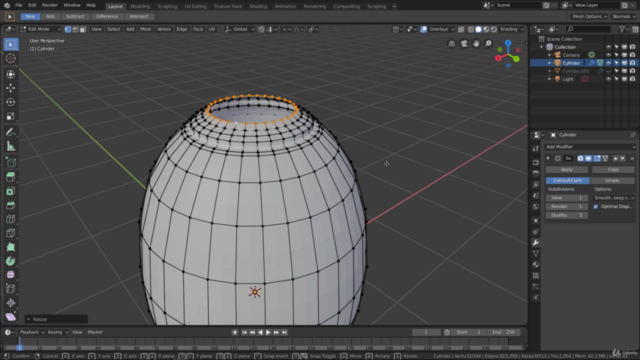The width and height of the screenshot is (640, 360).
Task: Open the Mesh menu in viewport header
Action: [146, 29]
